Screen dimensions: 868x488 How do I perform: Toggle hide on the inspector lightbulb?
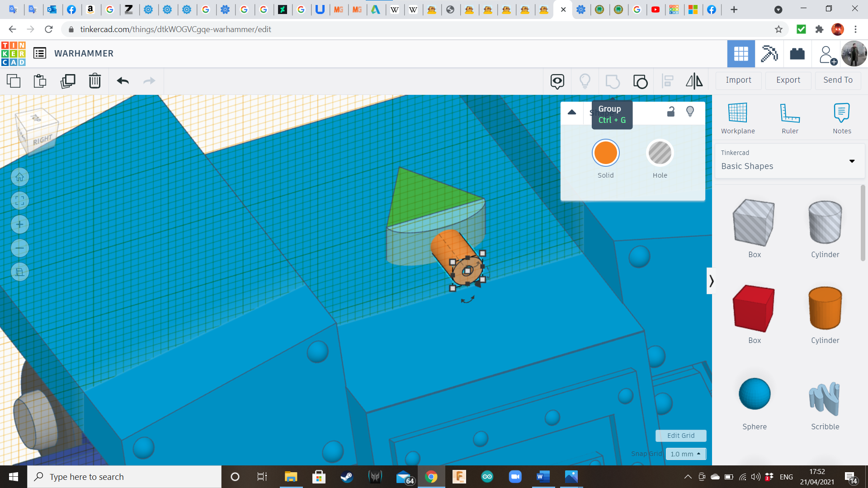pyautogui.click(x=690, y=112)
